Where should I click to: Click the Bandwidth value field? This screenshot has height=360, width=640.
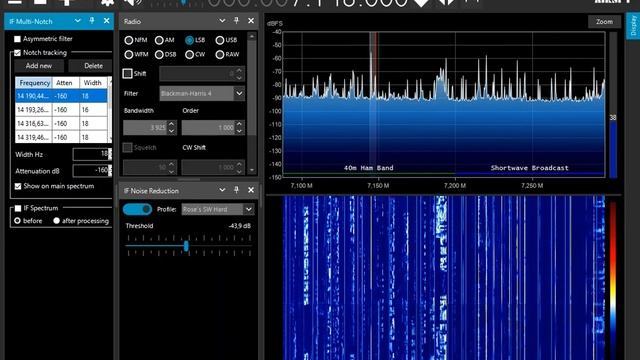click(145, 128)
